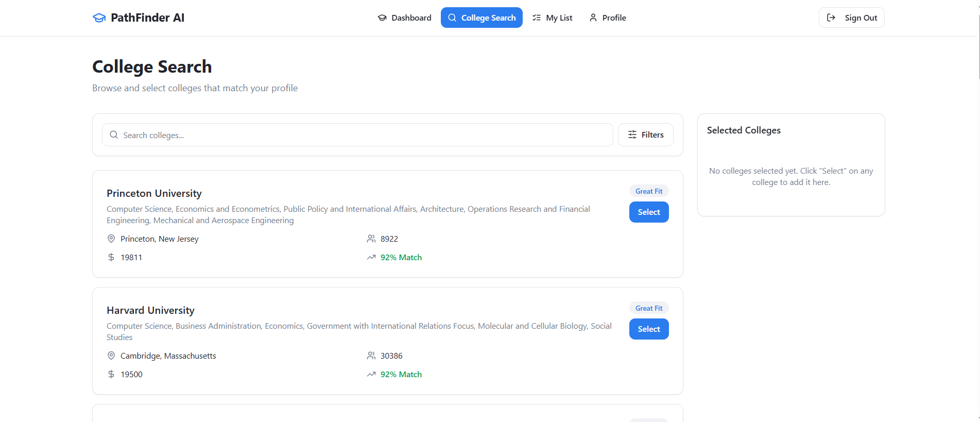This screenshot has height=422, width=980.
Task: Click the College Search page heading
Action: click(x=152, y=67)
